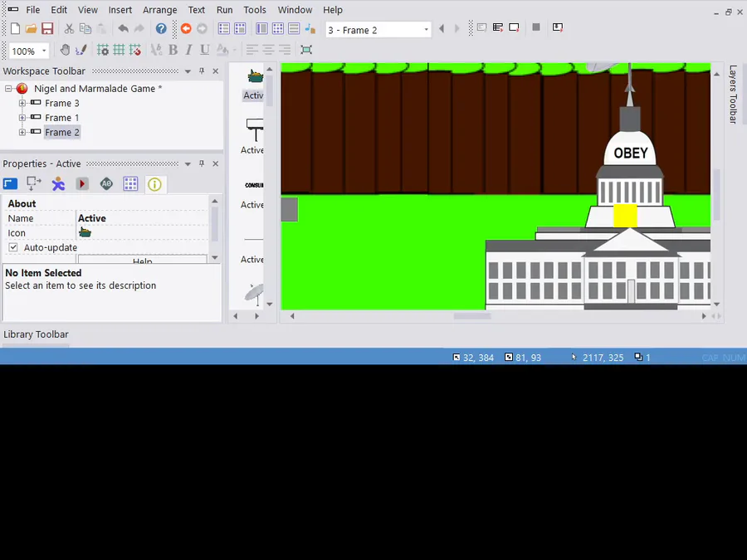Open the Movement properties tab icon

(x=58, y=184)
